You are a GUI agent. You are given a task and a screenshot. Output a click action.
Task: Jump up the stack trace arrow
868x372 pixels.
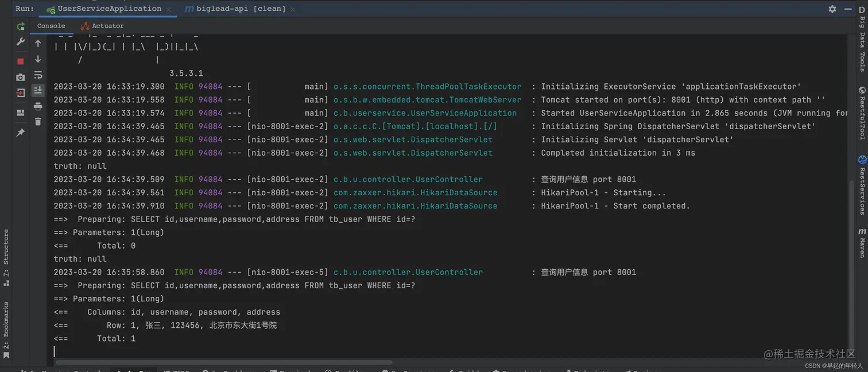[x=38, y=44]
